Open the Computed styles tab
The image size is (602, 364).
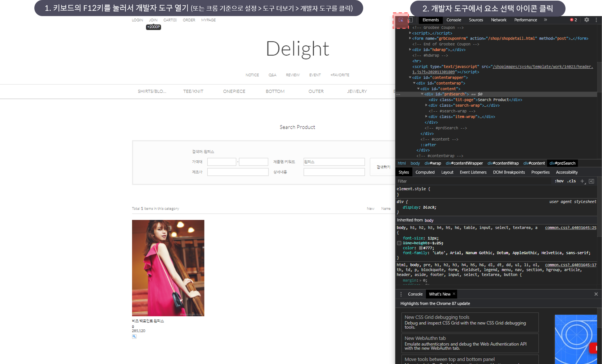click(x=425, y=172)
